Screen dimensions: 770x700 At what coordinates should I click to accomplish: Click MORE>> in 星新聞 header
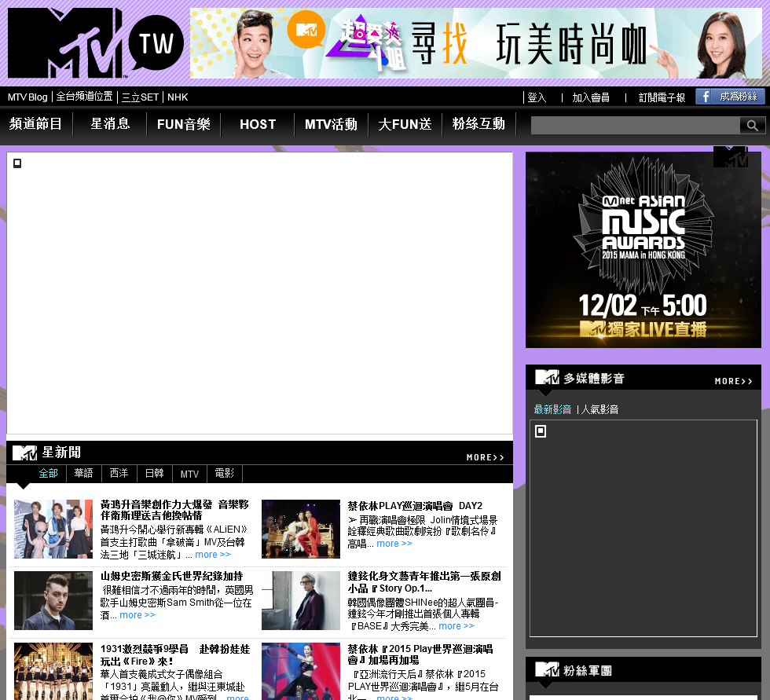click(x=486, y=457)
